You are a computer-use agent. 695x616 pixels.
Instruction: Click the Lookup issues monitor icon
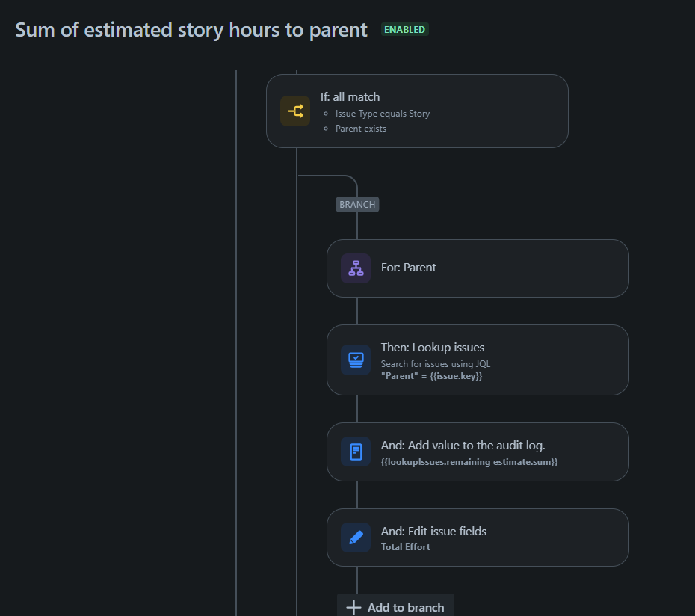(x=356, y=360)
